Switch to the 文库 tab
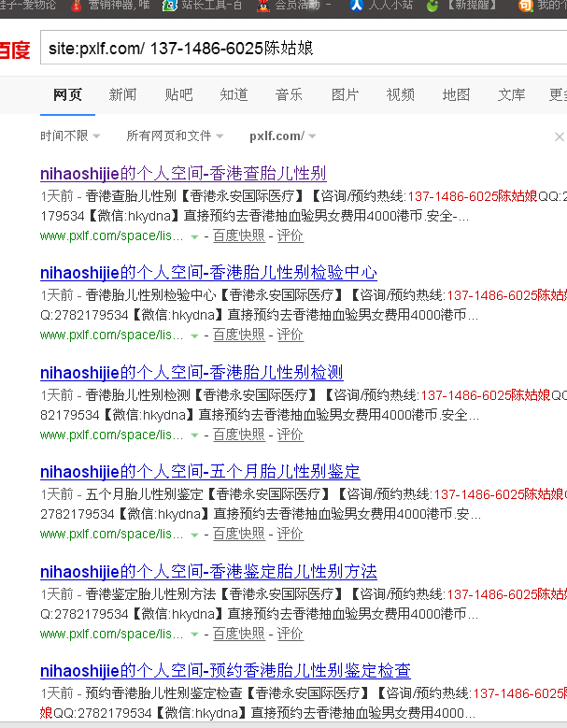This screenshot has width=567, height=728. tap(511, 94)
